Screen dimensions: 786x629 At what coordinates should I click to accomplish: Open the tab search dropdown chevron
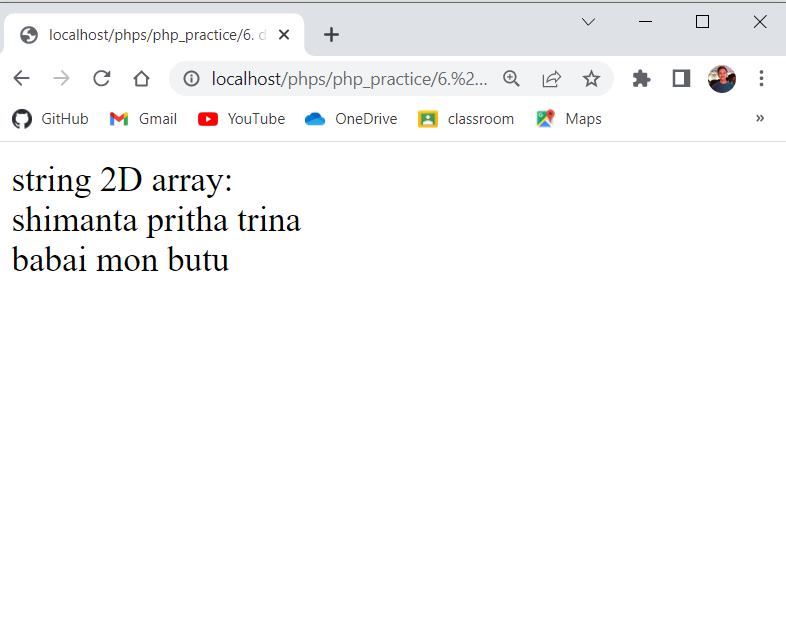tap(588, 22)
